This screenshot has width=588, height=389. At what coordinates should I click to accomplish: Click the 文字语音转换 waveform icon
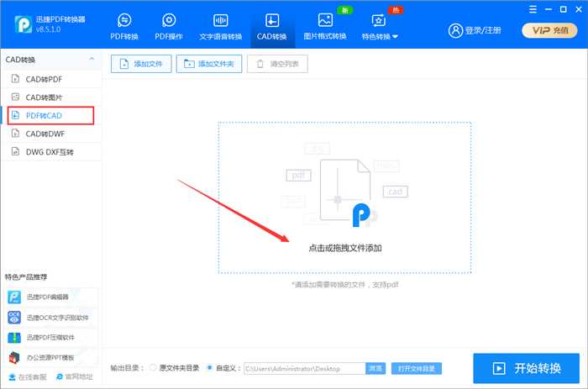coord(220,20)
